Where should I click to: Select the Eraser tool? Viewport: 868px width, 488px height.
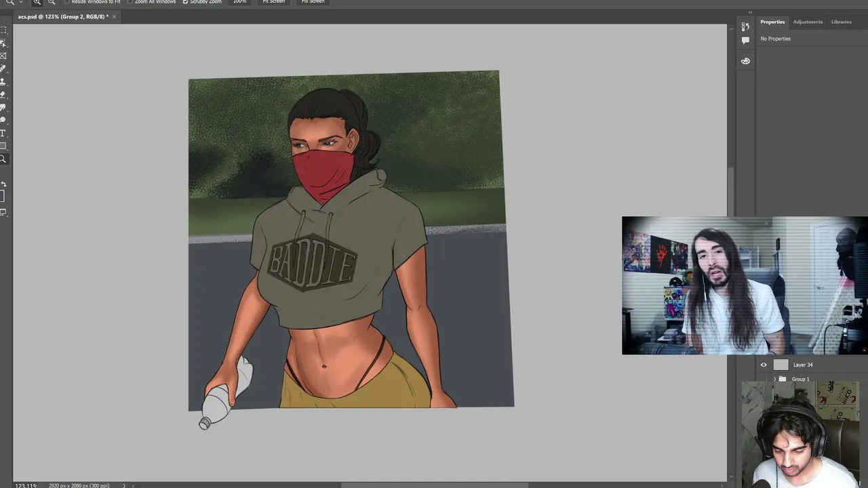click(3, 95)
